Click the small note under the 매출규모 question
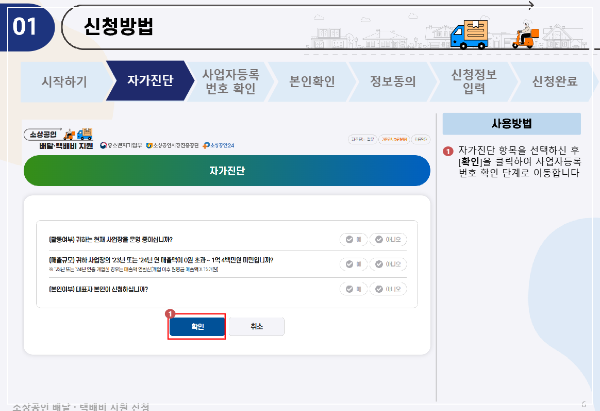600x411 pixels. click(x=134, y=269)
